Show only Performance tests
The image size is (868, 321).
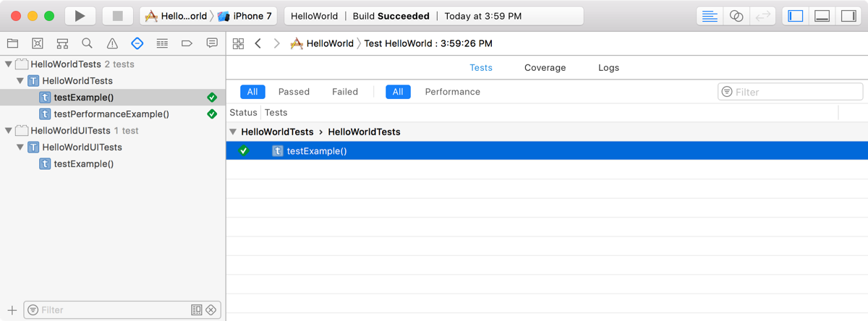pos(452,92)
